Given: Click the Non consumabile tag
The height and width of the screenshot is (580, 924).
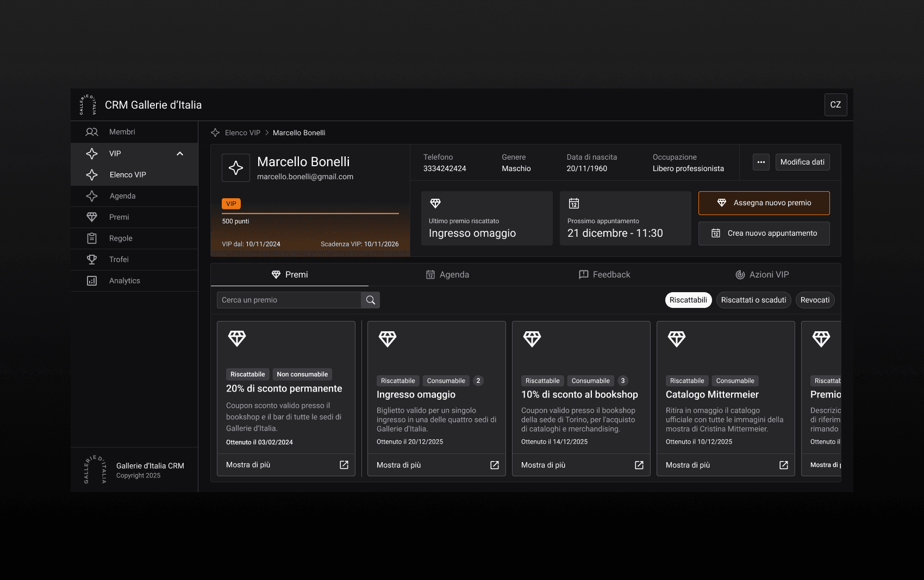Looking at the screenshot, I should 302,374.
